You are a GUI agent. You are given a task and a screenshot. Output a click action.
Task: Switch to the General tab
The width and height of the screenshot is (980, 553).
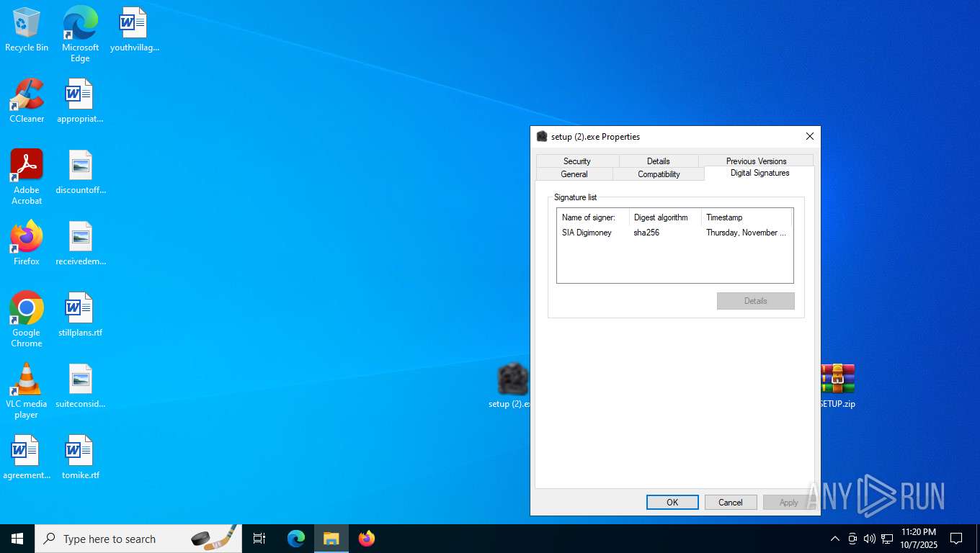coord(574,174)
